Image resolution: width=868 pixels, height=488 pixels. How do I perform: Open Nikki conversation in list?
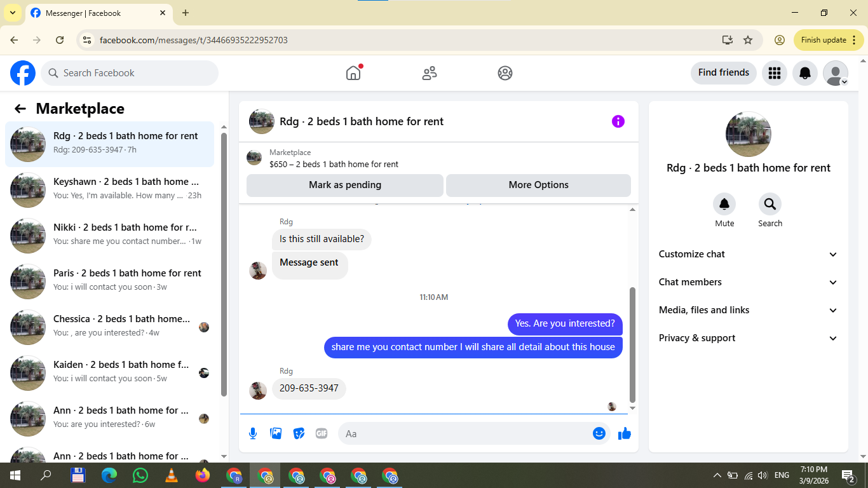(x=109, y=236)
